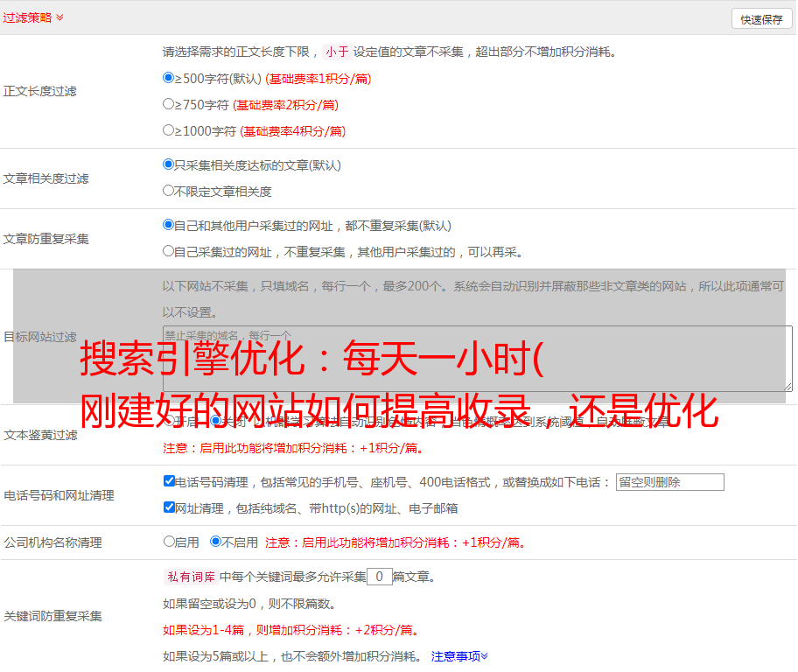Select 自己和其他用户采集过的网址 option

coord(168,225)
